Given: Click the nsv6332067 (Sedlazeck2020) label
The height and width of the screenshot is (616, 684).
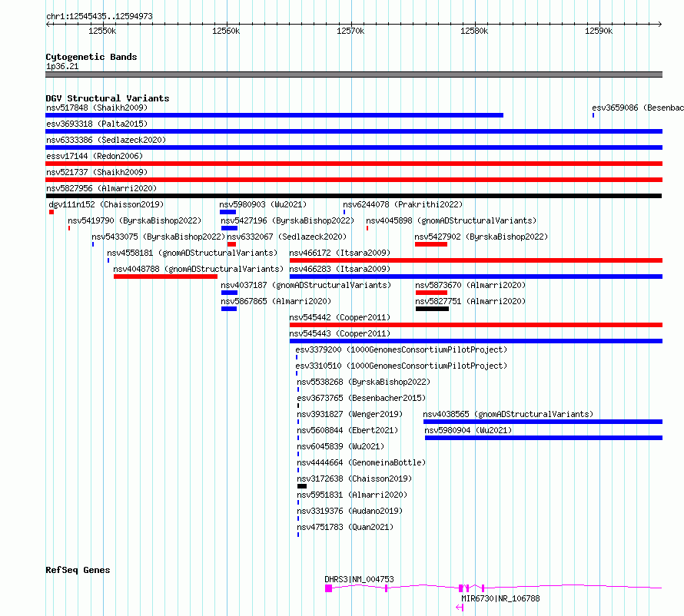Looking at the screenshot, I should [287, 237].
